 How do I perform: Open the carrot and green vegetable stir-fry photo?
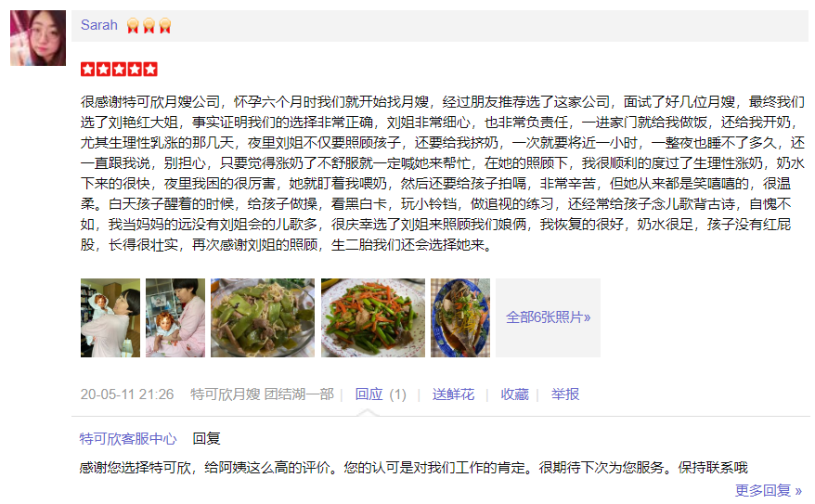372,317
